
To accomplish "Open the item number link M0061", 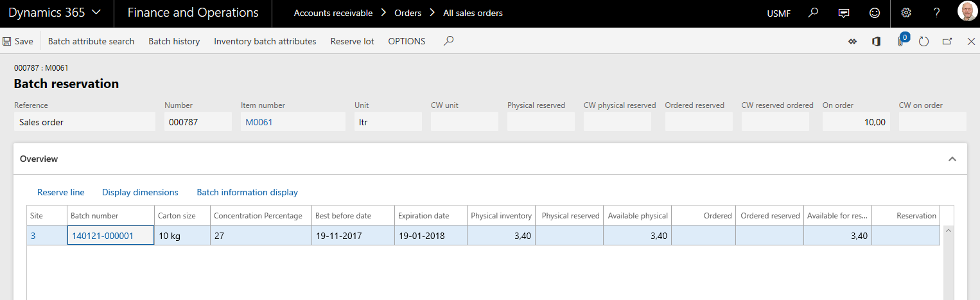I will pos(259,122).
